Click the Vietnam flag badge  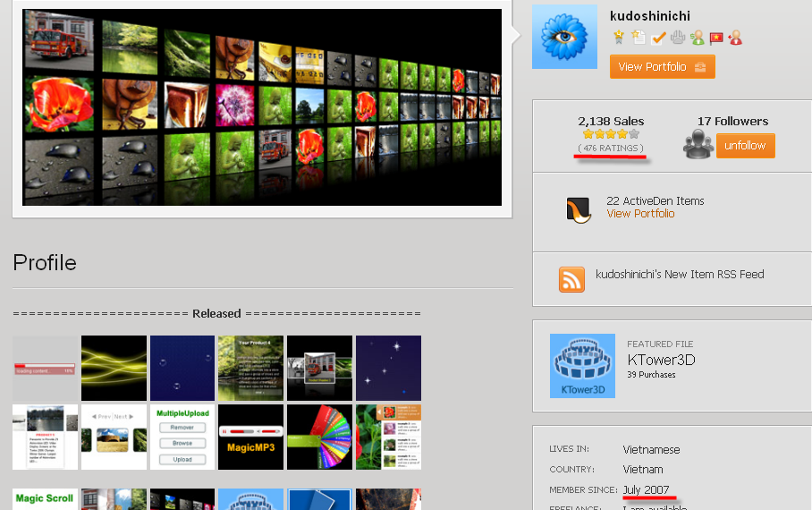(716, 38)
